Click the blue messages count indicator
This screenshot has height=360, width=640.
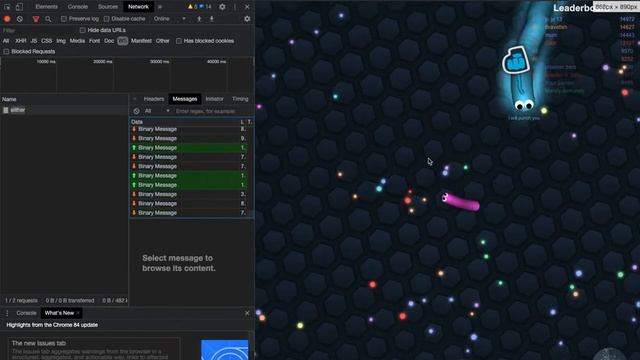tap(205, 7)
